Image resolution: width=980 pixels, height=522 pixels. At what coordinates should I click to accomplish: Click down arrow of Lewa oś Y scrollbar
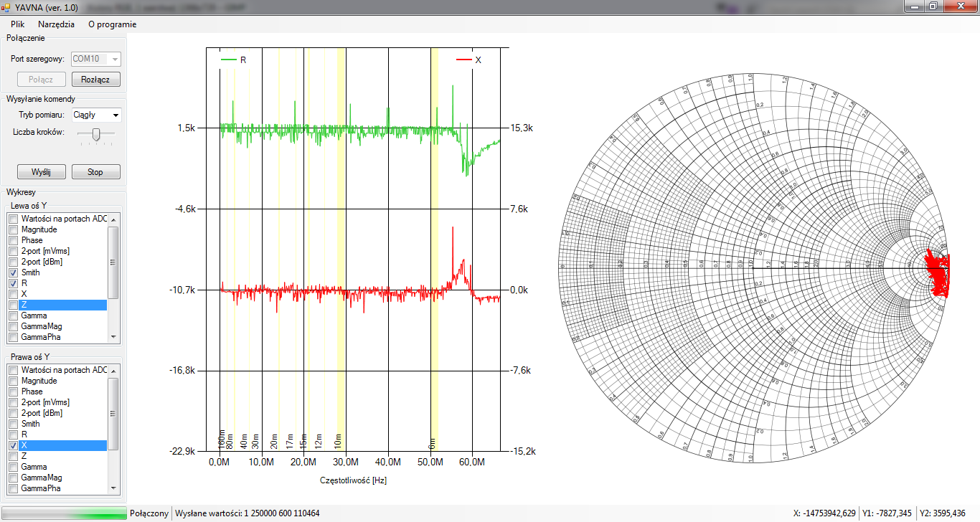113,337
